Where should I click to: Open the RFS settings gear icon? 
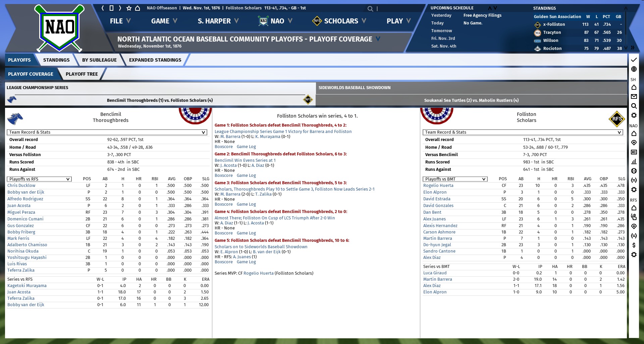pos(634,255)
